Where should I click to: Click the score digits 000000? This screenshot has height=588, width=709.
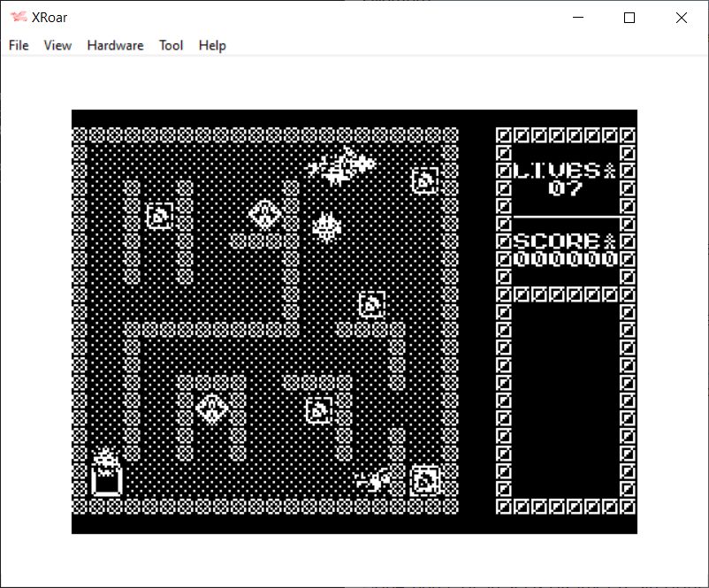coord(565,259)
